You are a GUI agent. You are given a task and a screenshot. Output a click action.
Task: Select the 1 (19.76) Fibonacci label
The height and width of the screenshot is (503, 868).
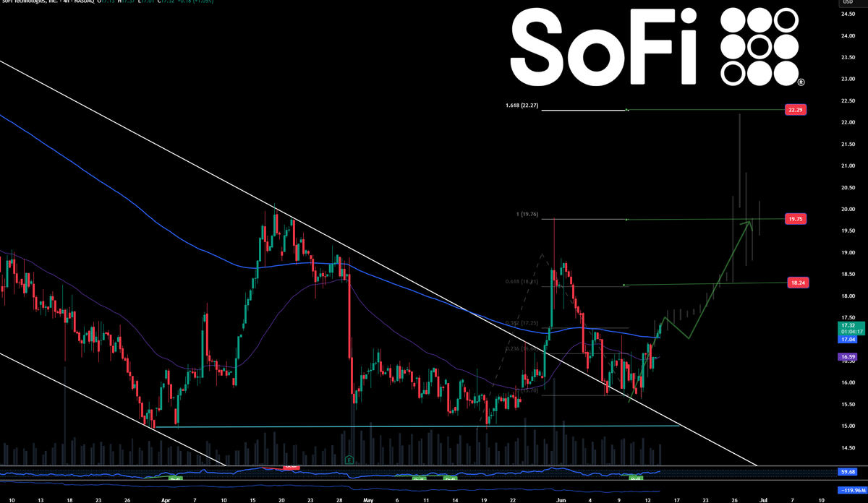(x=527, y=214)
